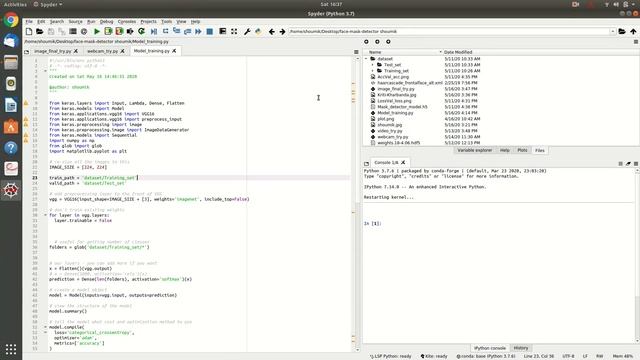Image resolution: width=640 pixels, height=360 pixels.
Task: Go back with left arrow icon
Action: click(x=271, y=31)
